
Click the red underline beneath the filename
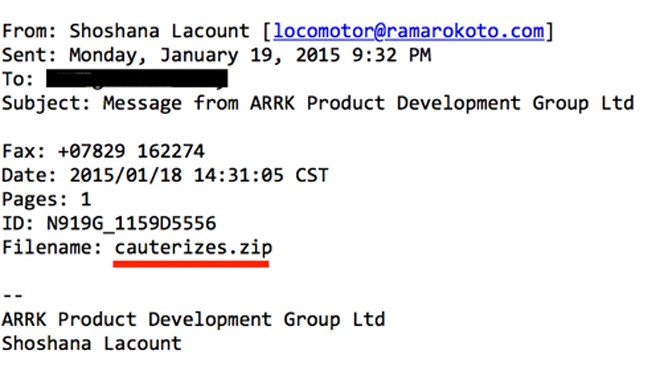(191, 264)
